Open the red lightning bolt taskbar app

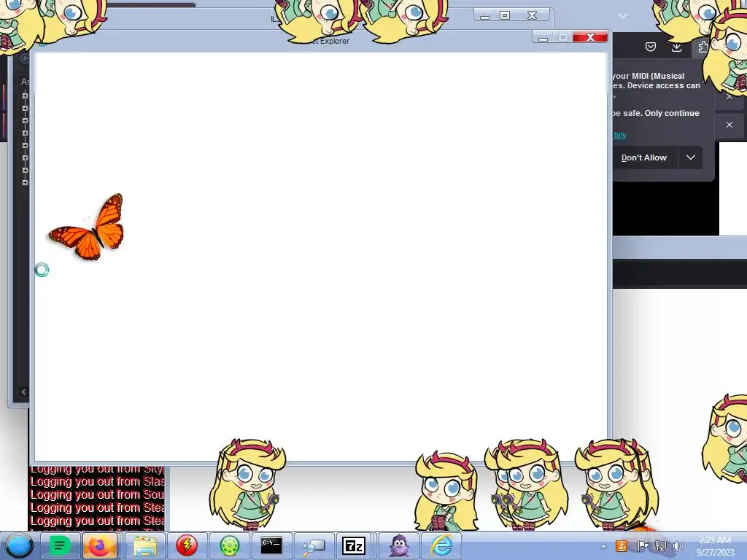pyautogui.click(x=187, y=545)
